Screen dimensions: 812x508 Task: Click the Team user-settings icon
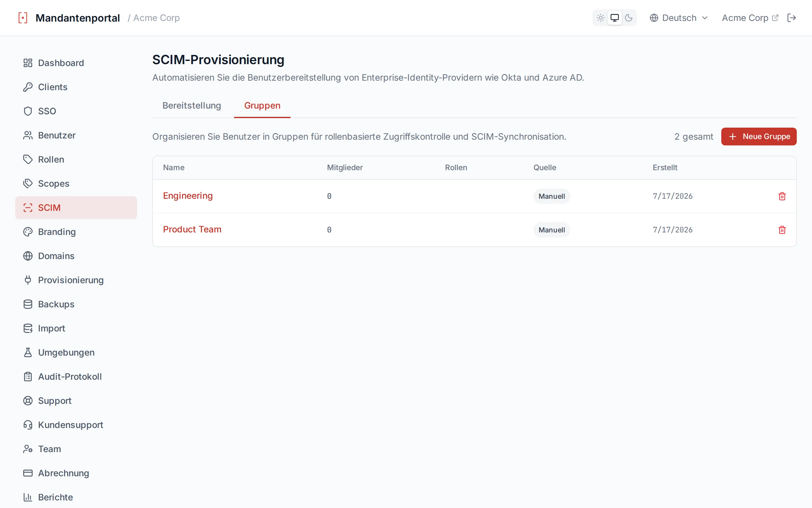pyautogui.click(x=28, y=449)
